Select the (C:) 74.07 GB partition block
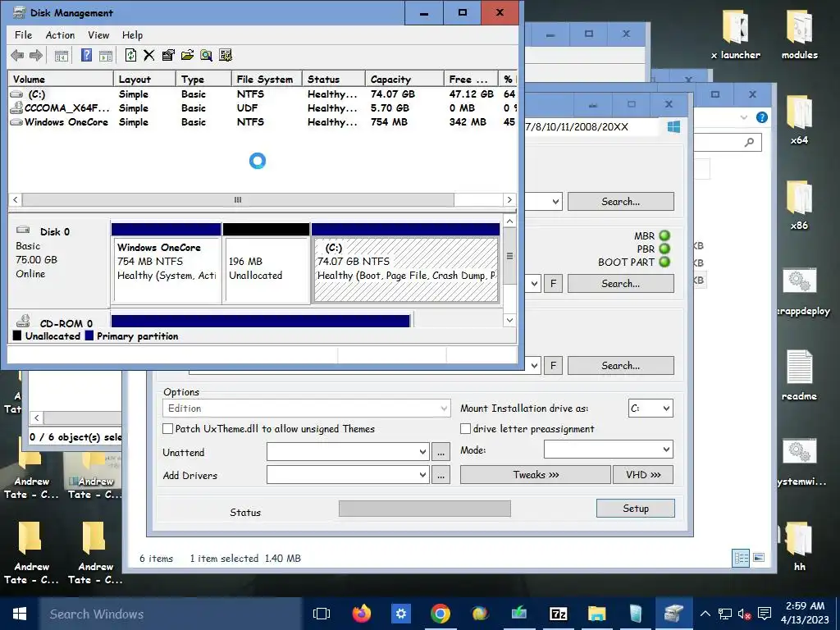 pos(405,263)
